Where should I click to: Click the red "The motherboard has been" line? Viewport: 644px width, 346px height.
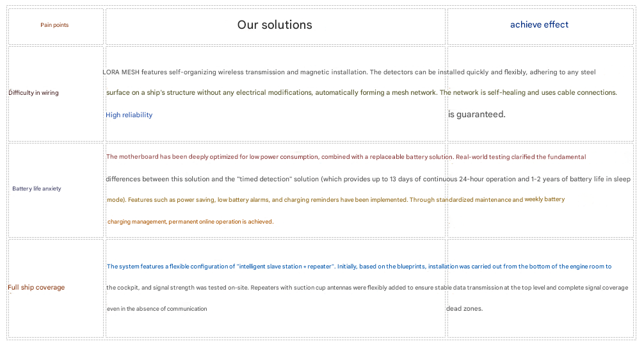[346, 157]
